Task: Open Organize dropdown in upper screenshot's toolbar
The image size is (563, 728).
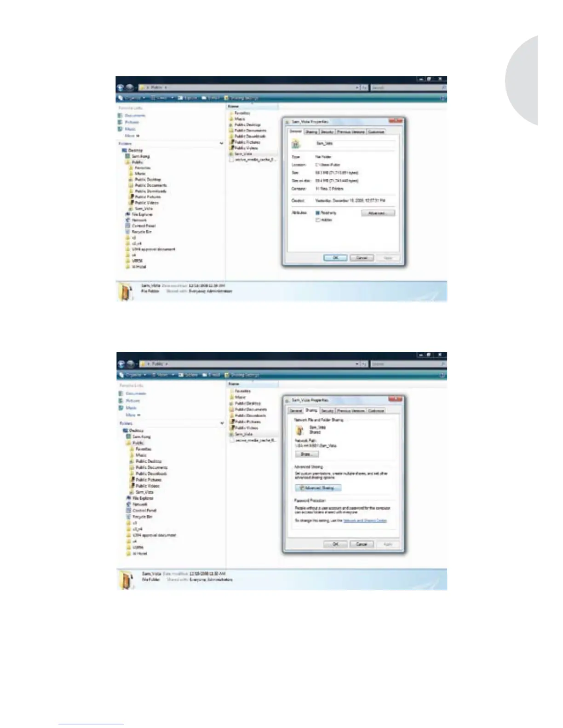Action: [x=132, y=98]
